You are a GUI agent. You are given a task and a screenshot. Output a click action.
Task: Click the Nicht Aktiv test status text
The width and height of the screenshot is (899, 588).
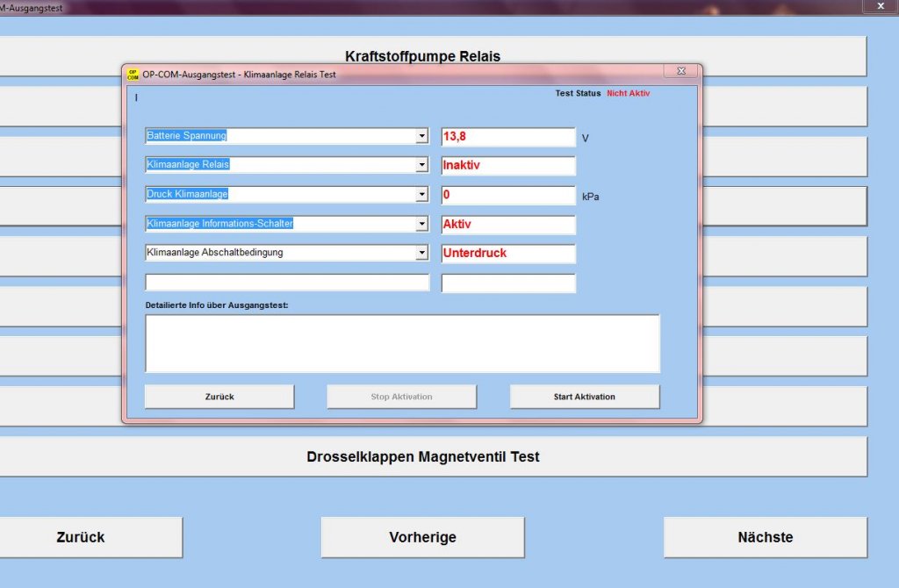tap(629, 93)
